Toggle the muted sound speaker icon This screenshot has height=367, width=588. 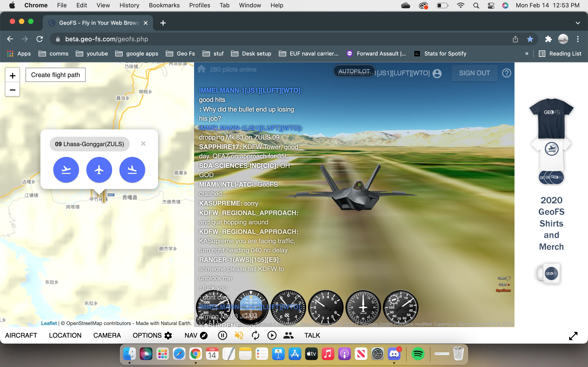239,335
